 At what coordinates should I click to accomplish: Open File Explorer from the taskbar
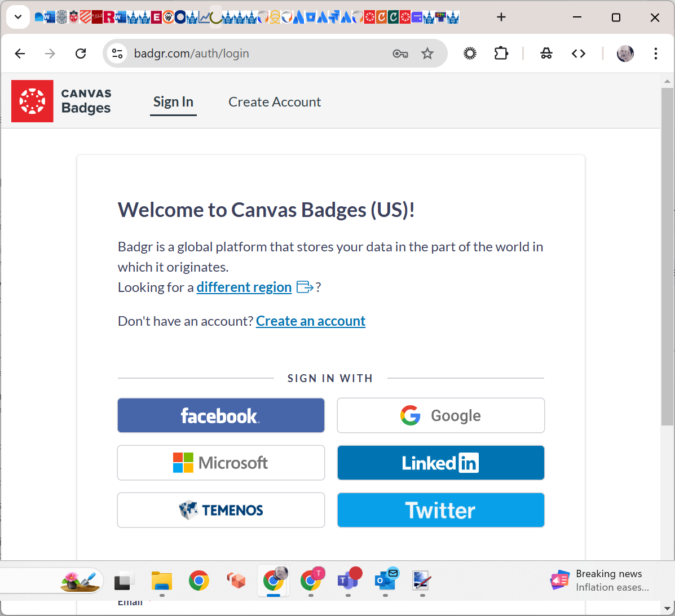click(x=161, y=580)
